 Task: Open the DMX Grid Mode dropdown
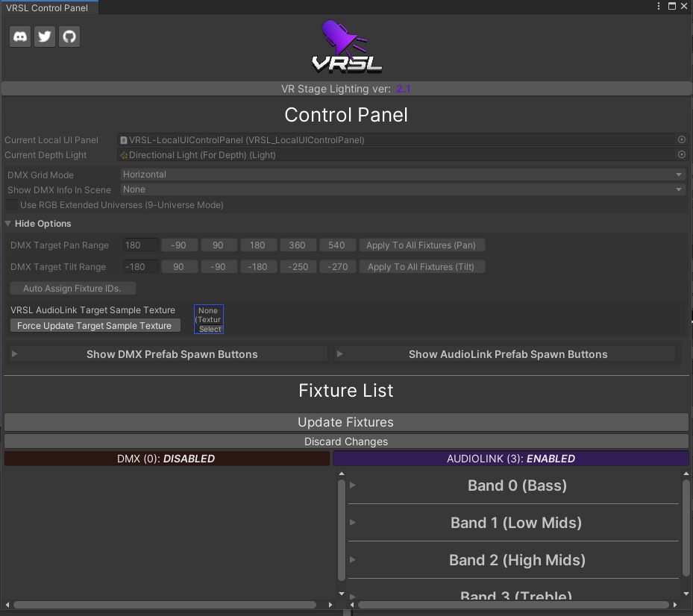point(403,175)
